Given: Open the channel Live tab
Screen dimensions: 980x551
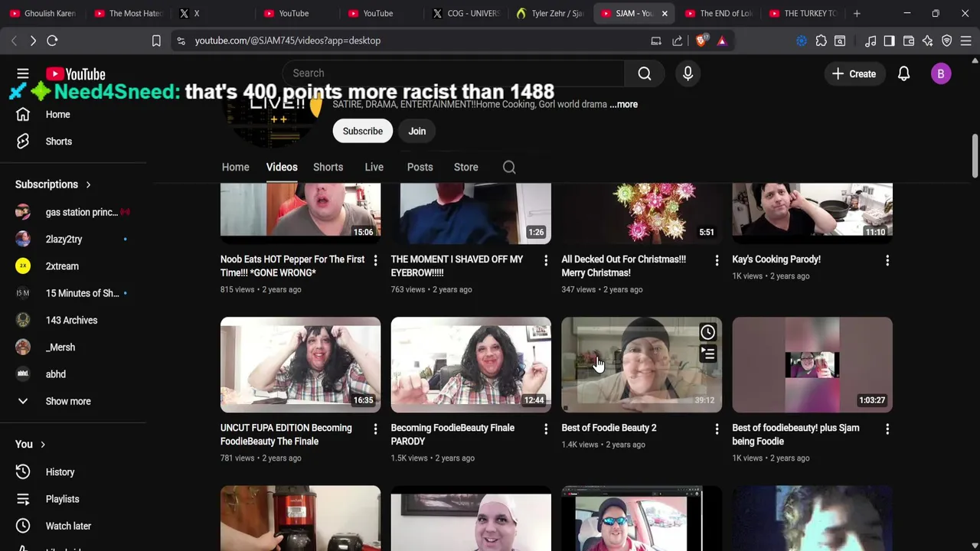Looking at the screenshot, I should [374, 167].
